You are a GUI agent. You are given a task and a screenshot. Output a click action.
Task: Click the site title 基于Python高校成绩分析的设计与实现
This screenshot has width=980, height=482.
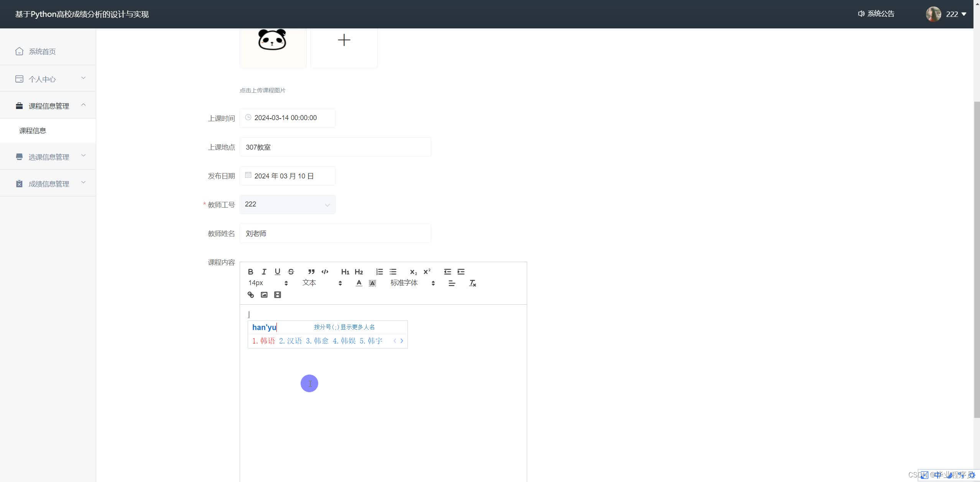point(82,14)
